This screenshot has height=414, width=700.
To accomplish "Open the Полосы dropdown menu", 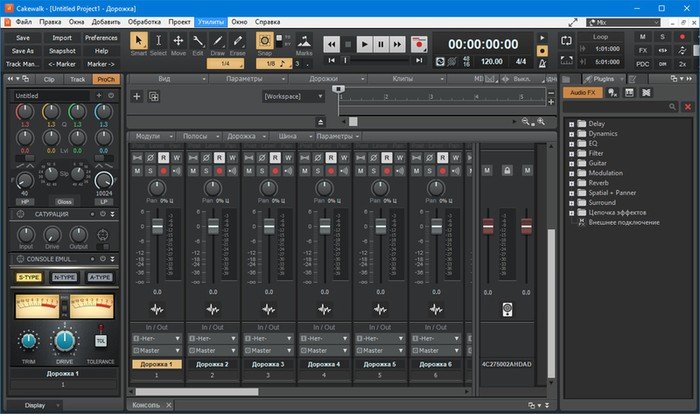I will click(x=199, y=136).
